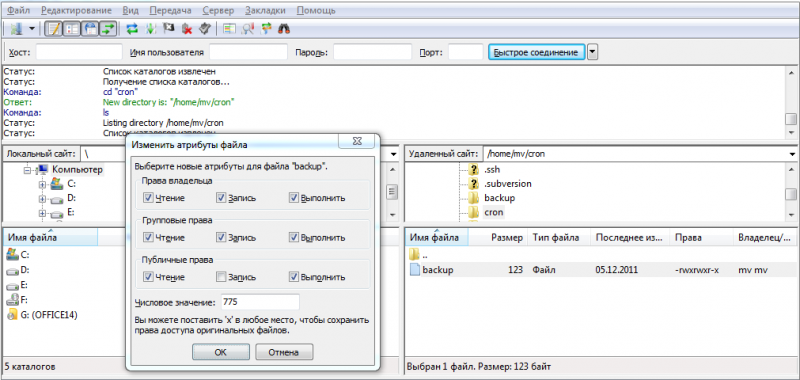This screenshot has height=380, width=800.
Task: Open the Файл menu
Action: (19, 10)
